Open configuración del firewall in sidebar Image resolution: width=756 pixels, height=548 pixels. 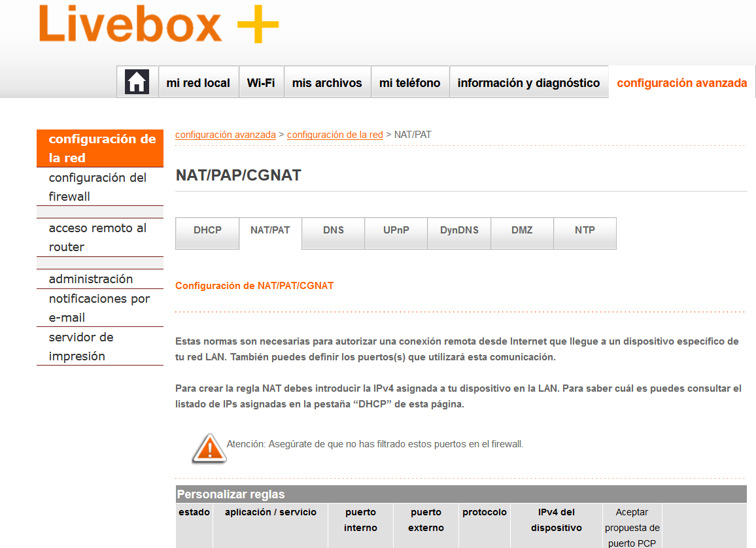coord(100,186)
